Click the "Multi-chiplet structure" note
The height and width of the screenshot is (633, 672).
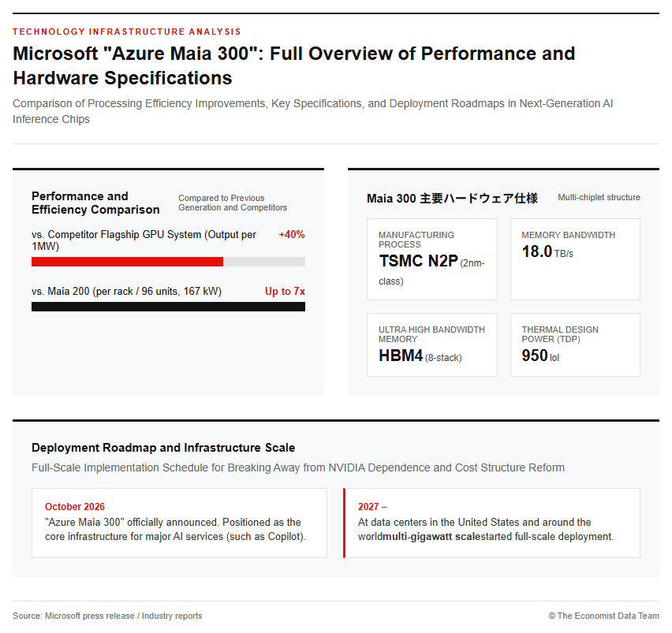coord(599,197)
